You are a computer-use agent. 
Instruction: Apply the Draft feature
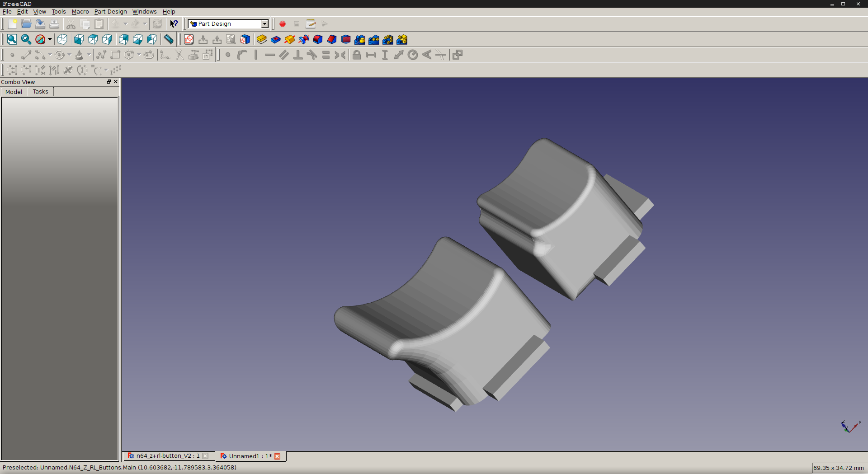click(x=346, y=40)
